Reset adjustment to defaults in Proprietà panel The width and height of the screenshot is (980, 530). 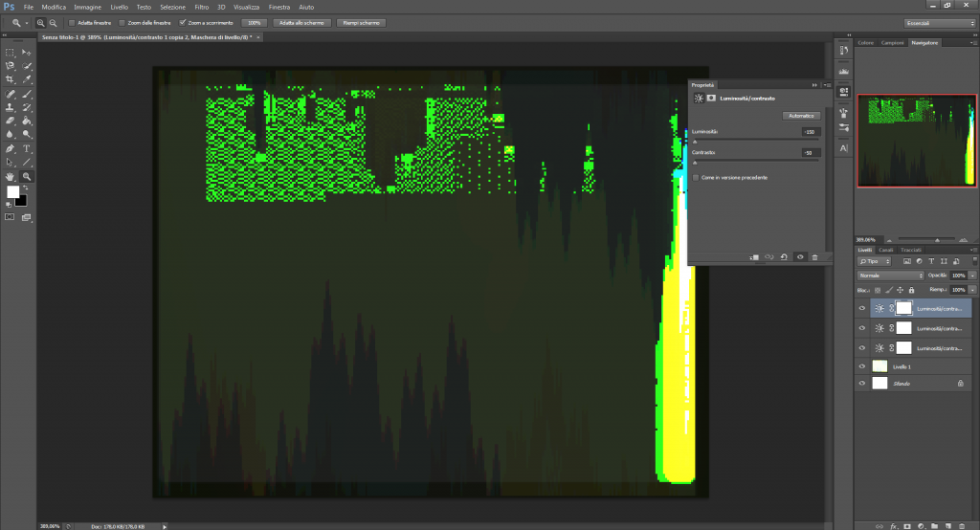click(x=784, y=256)
